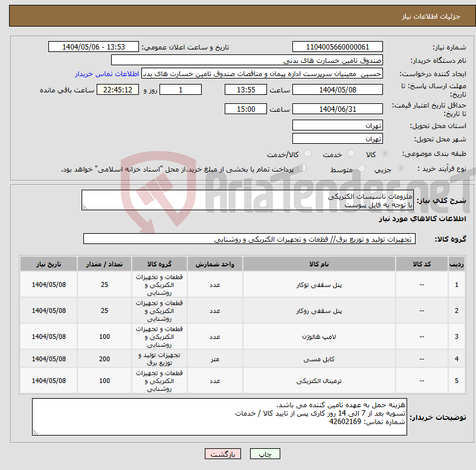Click the اطلاعات کالاهای مورد نیاز heading
The image size is (476, 470).
pyautogui.click(x=422, y=219)
